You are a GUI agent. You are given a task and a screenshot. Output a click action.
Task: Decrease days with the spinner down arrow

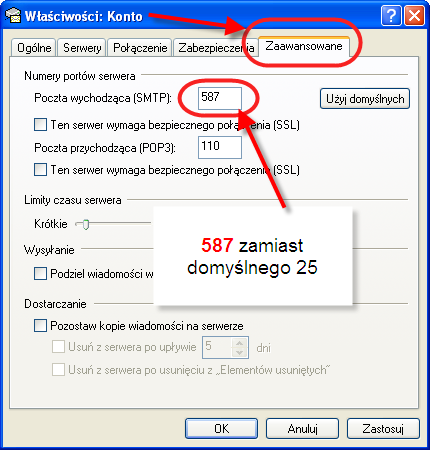tap(240, 352)
